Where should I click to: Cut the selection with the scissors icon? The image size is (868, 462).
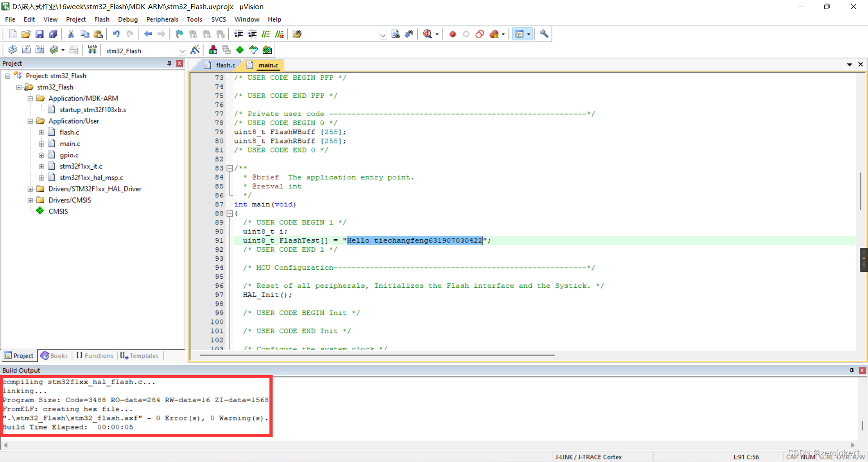pos(71,34)
